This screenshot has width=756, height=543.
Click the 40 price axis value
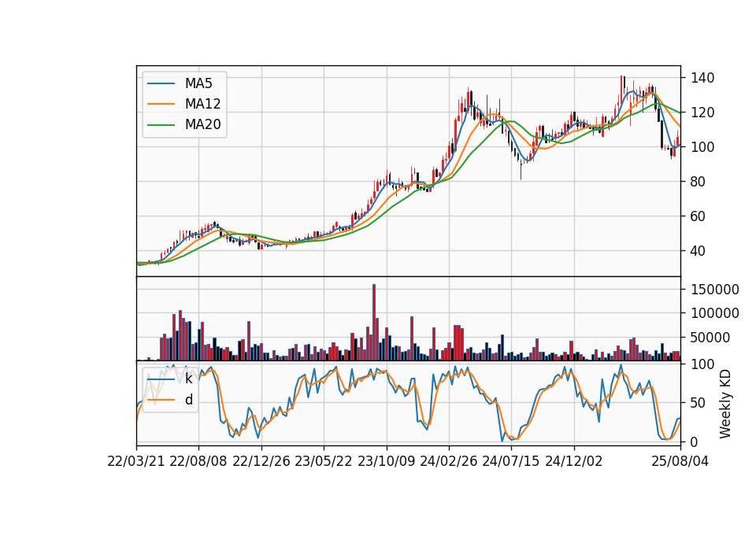[x=699, y=252]
